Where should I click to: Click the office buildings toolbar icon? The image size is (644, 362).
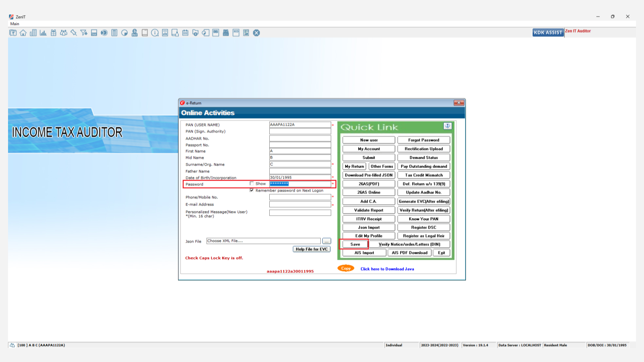[x=33, y=33]
